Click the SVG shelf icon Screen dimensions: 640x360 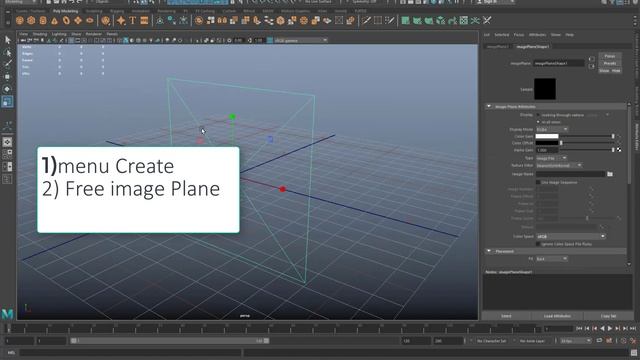tap(144, 20)
